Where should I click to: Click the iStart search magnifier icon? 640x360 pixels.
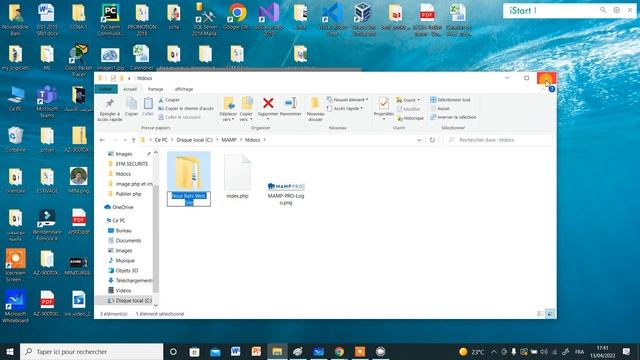603,10
